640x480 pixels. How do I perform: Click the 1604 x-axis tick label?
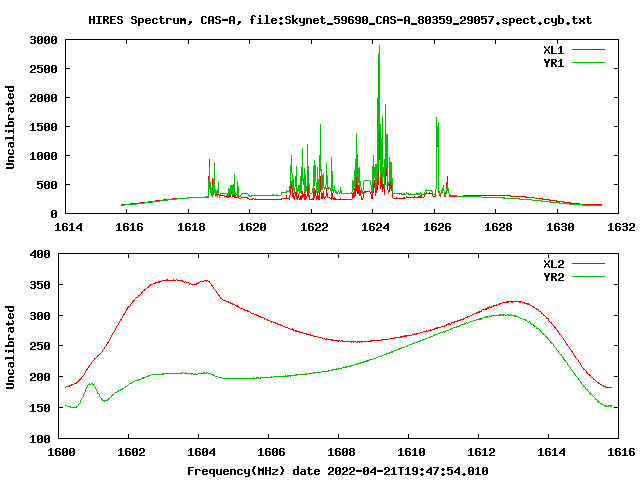point(201,452)
